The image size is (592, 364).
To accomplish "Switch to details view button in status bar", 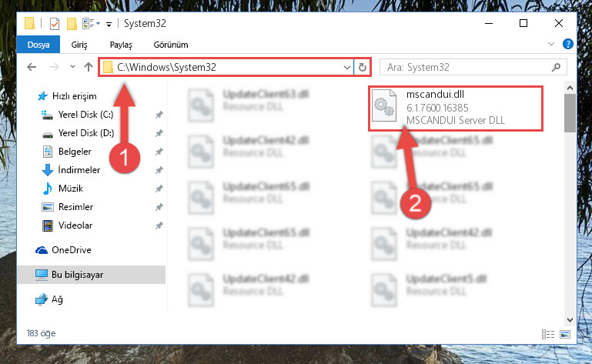I will (x=548, y=334).
